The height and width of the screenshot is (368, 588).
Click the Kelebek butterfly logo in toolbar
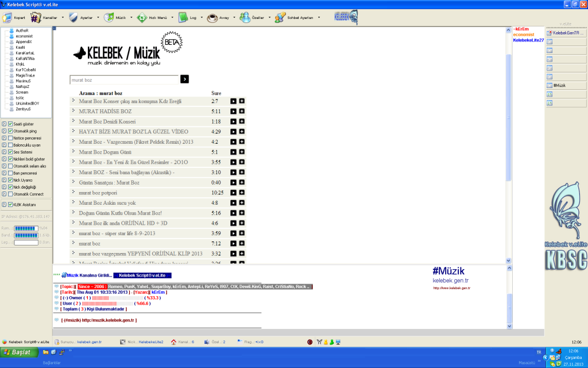[x=346, y=17]
